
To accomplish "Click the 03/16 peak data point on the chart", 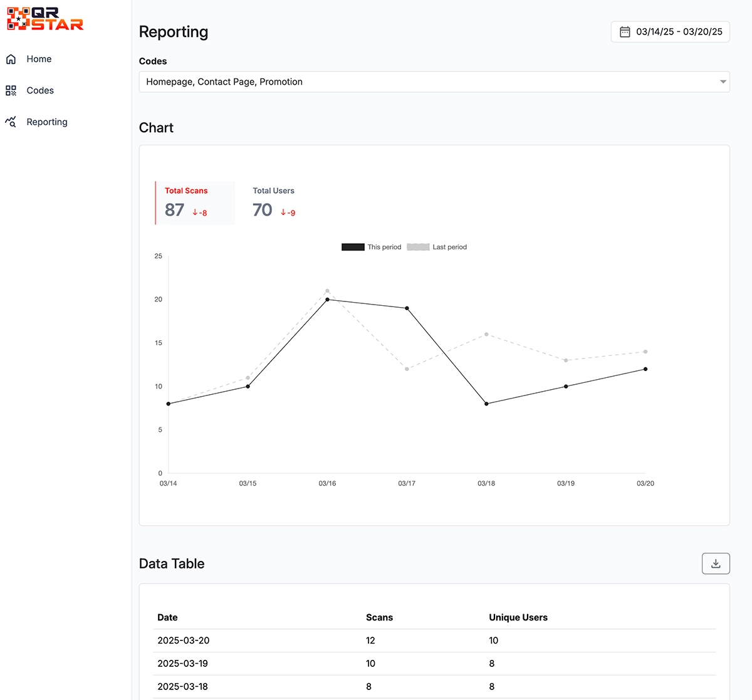I will pyautogui.click(x=326, y=299).
